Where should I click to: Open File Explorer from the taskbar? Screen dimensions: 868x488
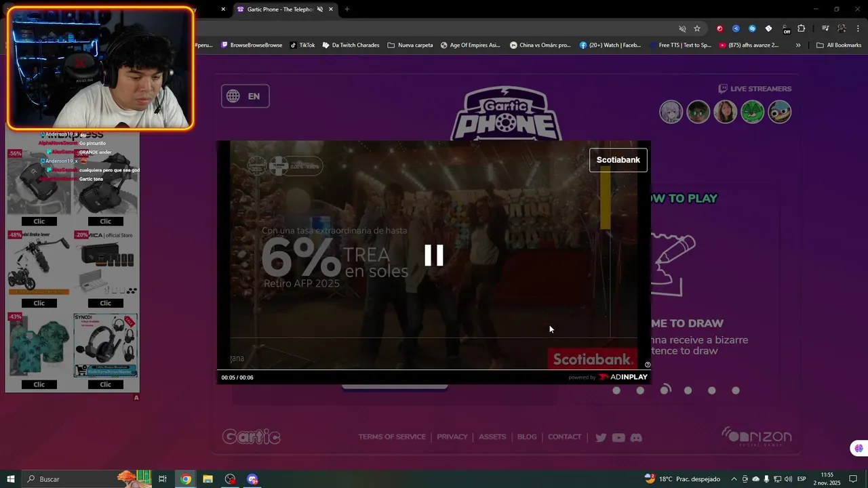click(208, 479)
